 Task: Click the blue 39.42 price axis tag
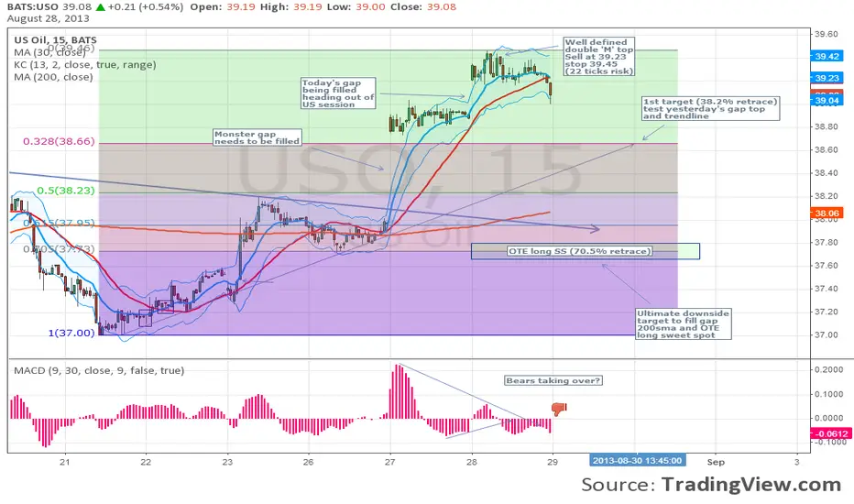[827, 56]
